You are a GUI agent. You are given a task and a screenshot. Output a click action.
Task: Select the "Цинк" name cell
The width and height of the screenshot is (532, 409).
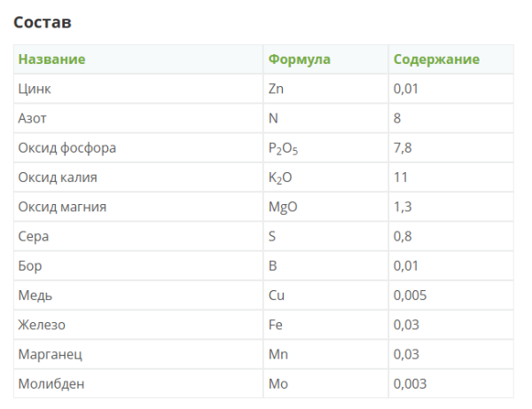pos(35,89)
